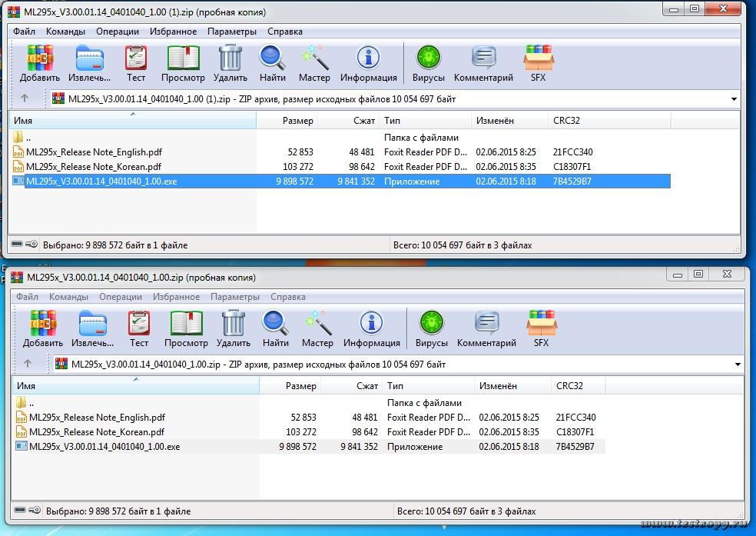Expand the path dropdown in the bottom window
The width and height of the screenshot is (756, 536).
(x=737, y=365)
